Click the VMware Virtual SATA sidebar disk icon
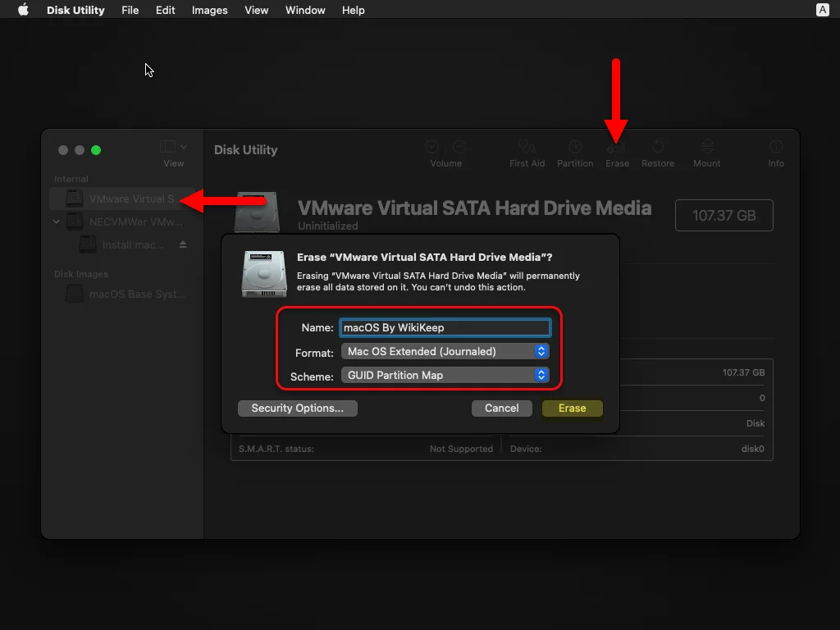 (75, 199)
